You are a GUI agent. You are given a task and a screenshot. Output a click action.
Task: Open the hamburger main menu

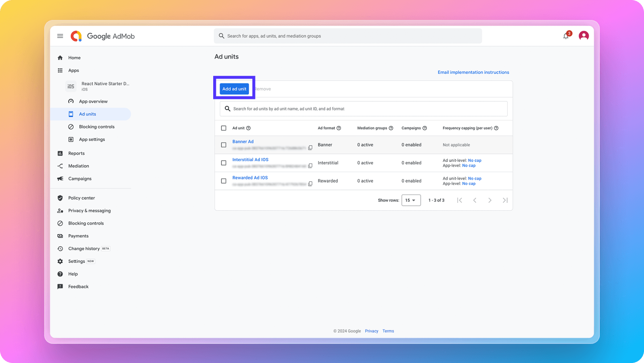click(x=60, y=36)
